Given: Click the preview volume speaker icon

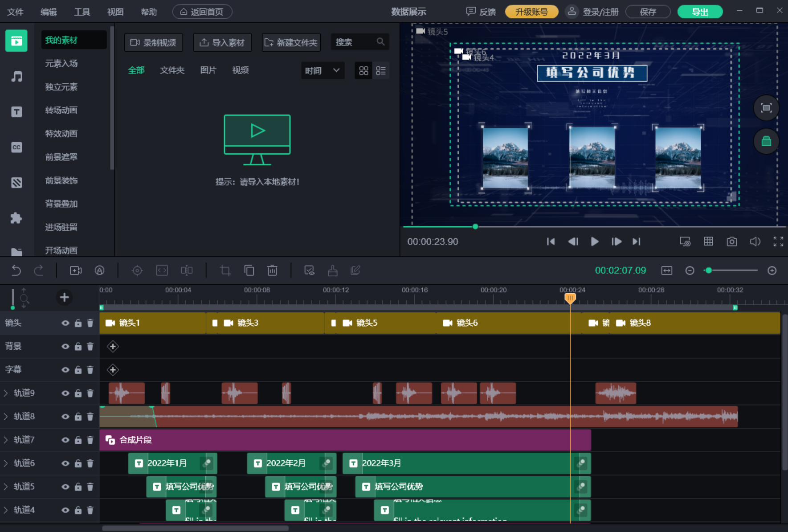Looking at the screenshot, I should (755, 241).
